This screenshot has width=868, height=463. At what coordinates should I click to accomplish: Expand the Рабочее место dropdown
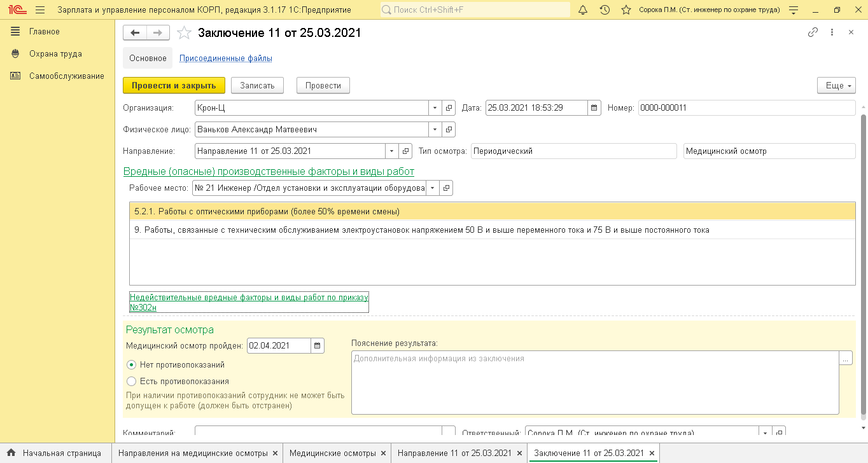coord(433,188)
